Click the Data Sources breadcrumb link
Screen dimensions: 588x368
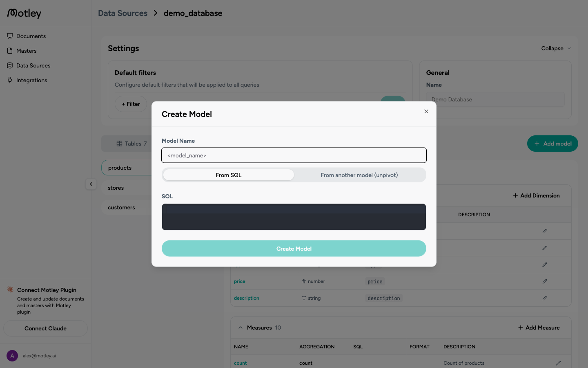[122, 13]
